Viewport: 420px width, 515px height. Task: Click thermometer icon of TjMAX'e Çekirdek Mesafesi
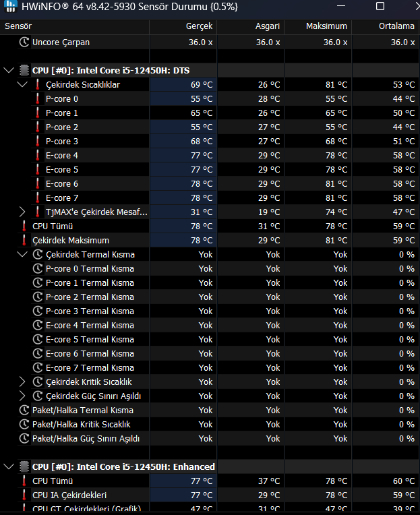coord(38,212)
